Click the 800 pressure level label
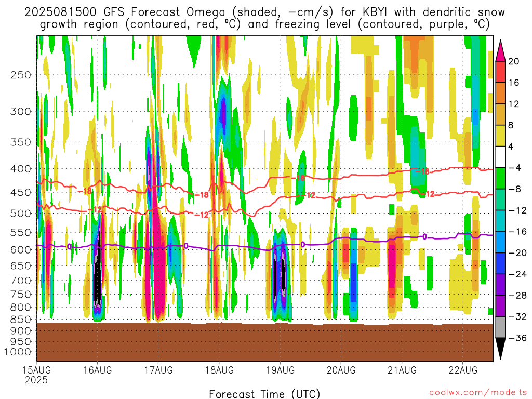The width and height of the screenshot is (532, 399). (x=21, y=308)
